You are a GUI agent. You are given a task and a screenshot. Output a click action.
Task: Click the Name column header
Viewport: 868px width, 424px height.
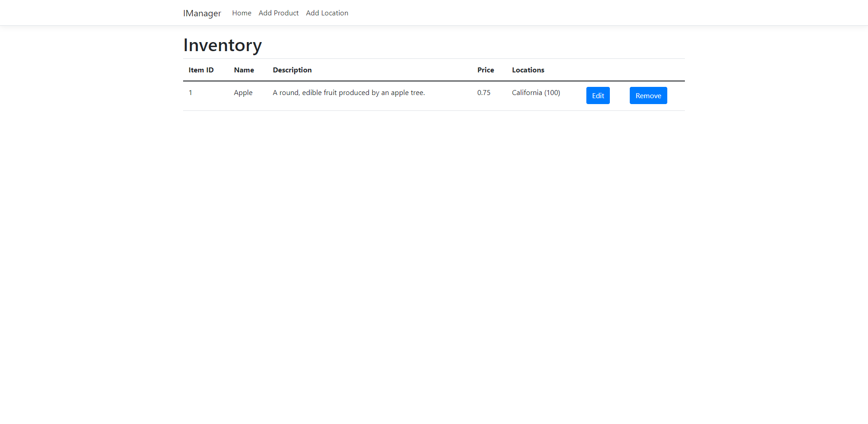(x=244, y=70)
